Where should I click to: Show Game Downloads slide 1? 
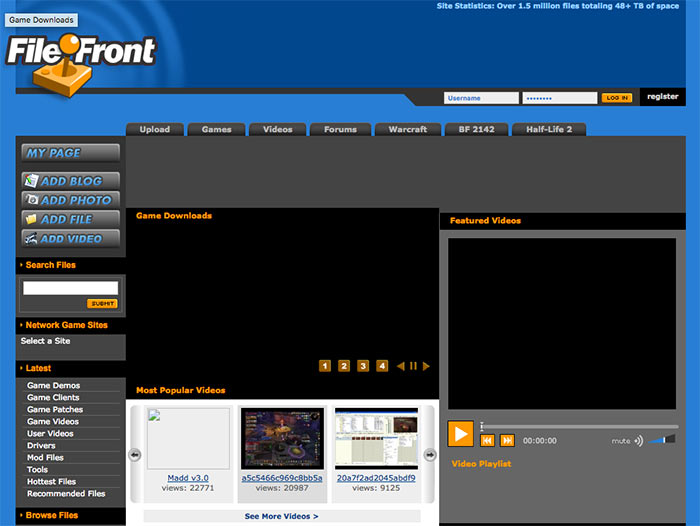325,366
